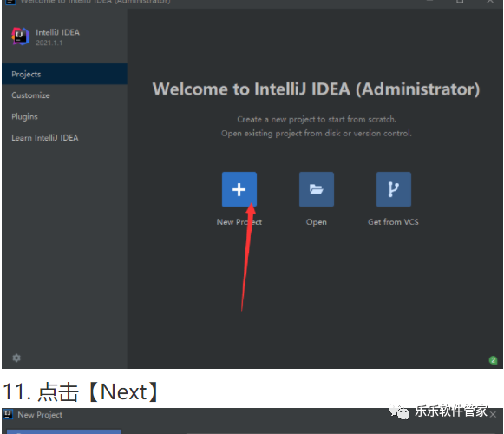504x434 pixels.
Task: Open the Plugins tab
Action: pyautogui.click(x=64, y=116)
